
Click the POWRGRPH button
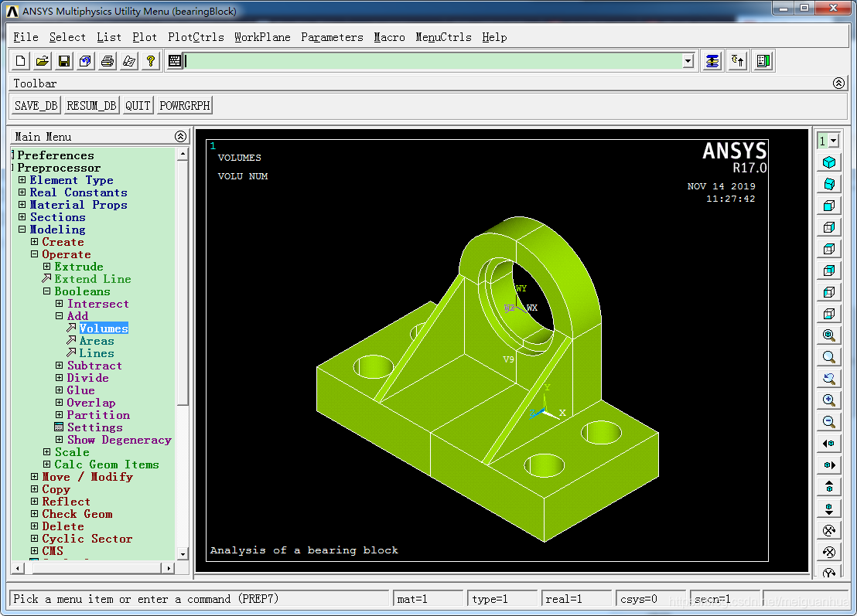[185, 105]
